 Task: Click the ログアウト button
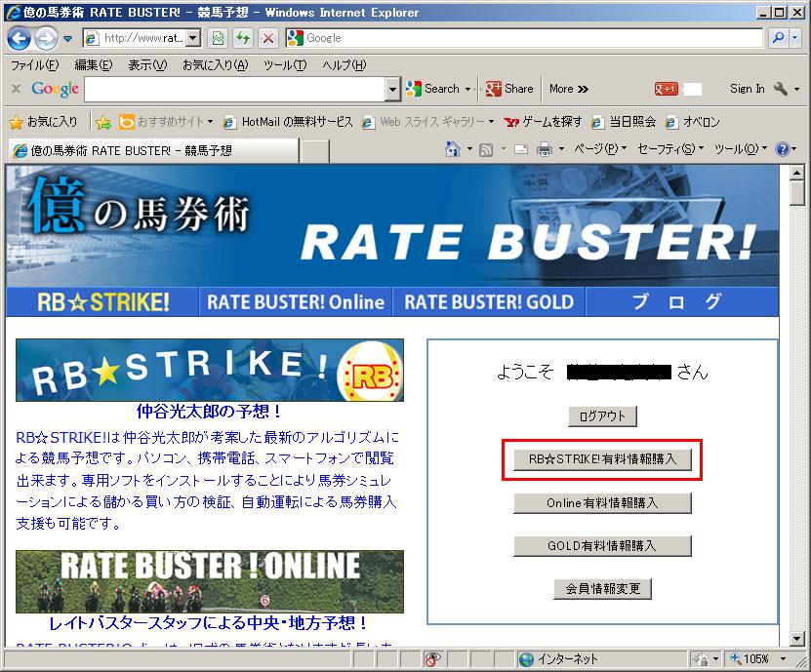coord(602,416)
